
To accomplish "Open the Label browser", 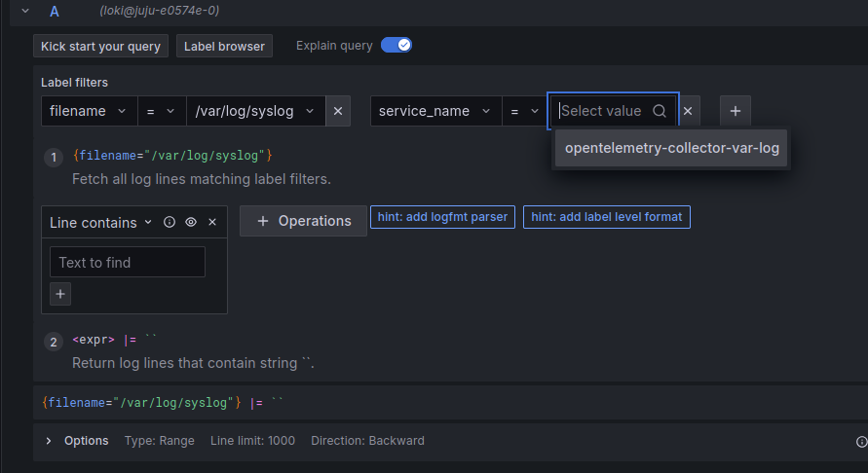I will click(225, 46).
